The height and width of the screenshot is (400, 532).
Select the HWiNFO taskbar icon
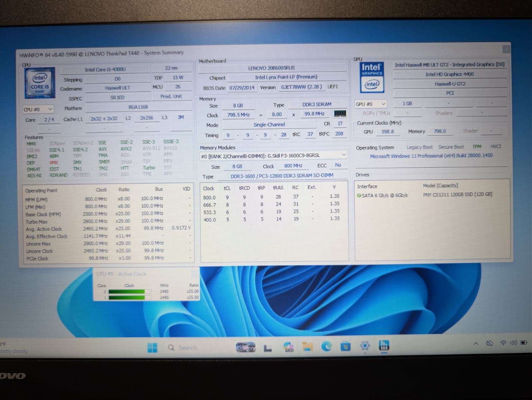[x=384, y=346]
